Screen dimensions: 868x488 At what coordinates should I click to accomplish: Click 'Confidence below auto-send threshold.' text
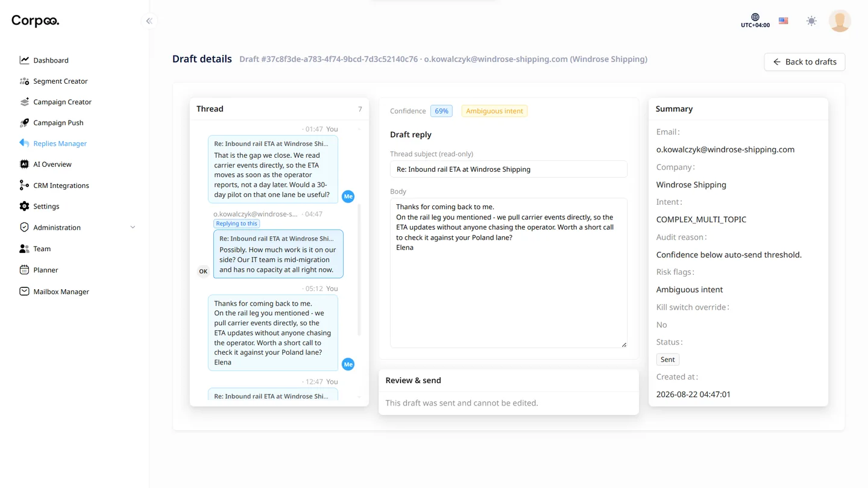coord(729,255)
